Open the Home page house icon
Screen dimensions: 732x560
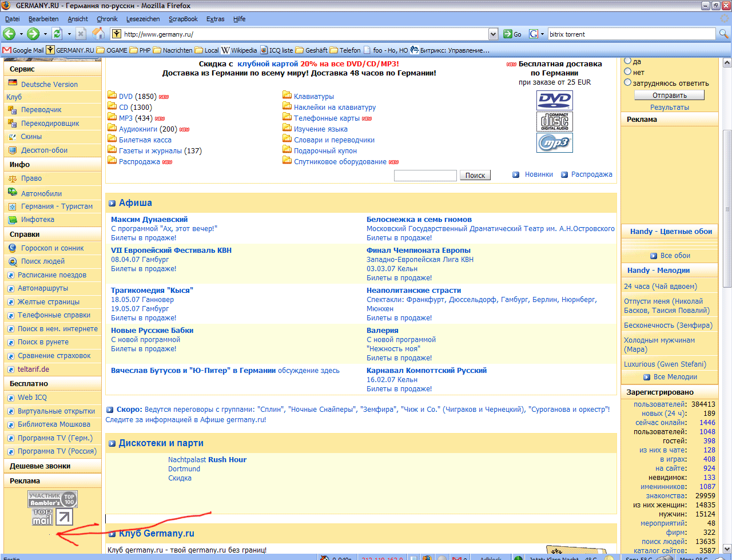[x=99, y=33]
